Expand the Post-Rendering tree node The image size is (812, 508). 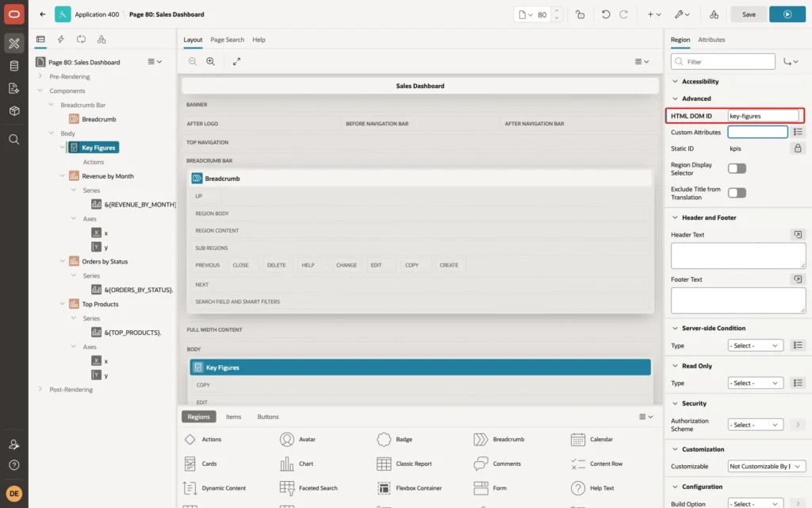click(x=40, y=389)
